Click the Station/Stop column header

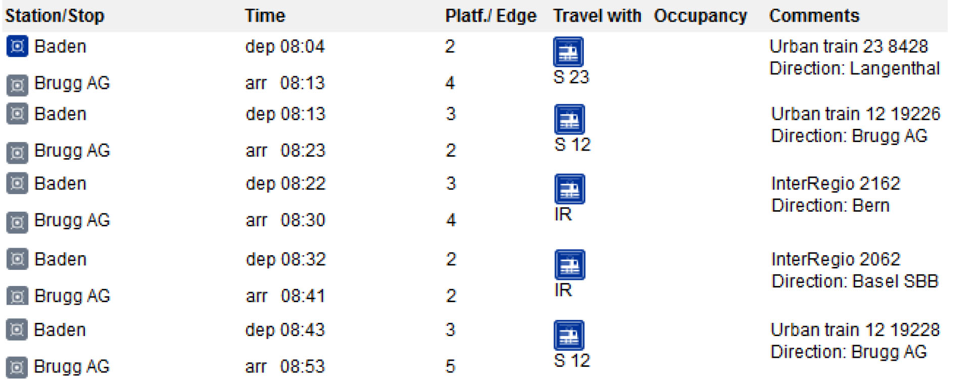coord(55,16)
